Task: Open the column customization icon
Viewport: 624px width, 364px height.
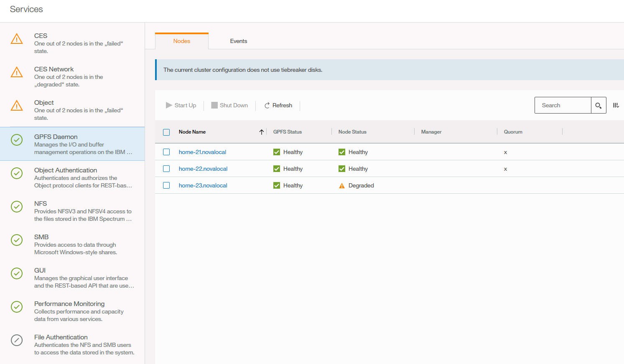Action: (616, 106)
